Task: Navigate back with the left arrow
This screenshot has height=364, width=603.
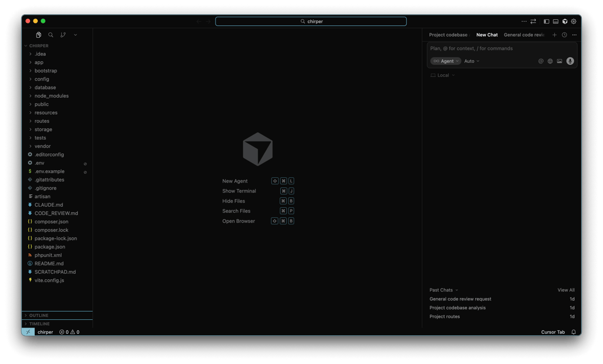Action: pyautogui.click(x=199, y=22)
